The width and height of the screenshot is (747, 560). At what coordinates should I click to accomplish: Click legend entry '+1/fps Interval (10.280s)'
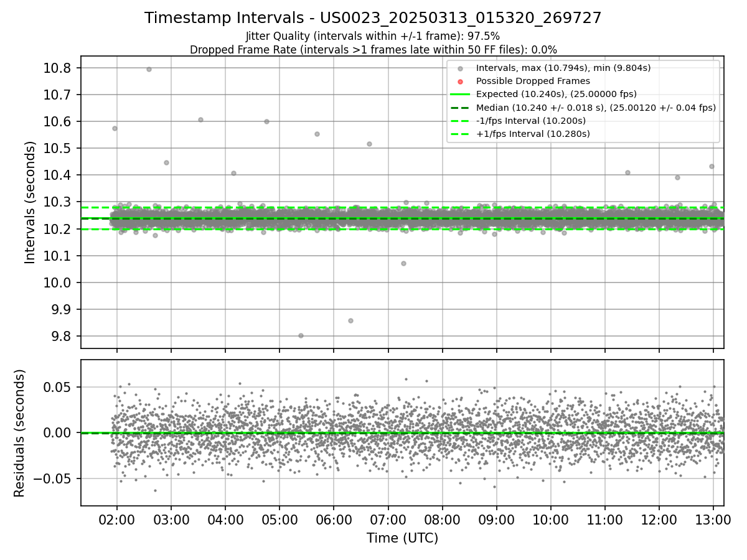tap(533, 134)
